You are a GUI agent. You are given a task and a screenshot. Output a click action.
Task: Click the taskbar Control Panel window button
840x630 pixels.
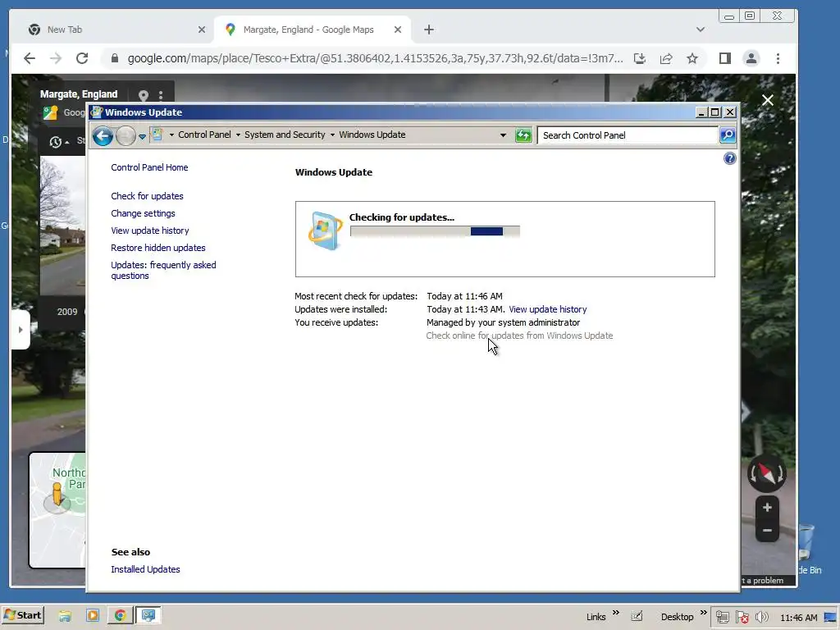coord(148,615)
